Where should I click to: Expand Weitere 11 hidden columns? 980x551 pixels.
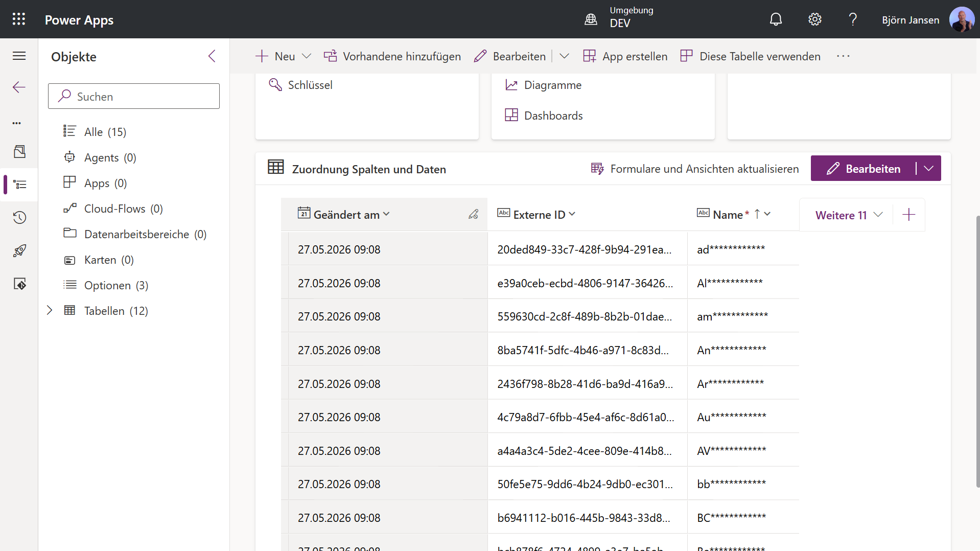[849, 215]
